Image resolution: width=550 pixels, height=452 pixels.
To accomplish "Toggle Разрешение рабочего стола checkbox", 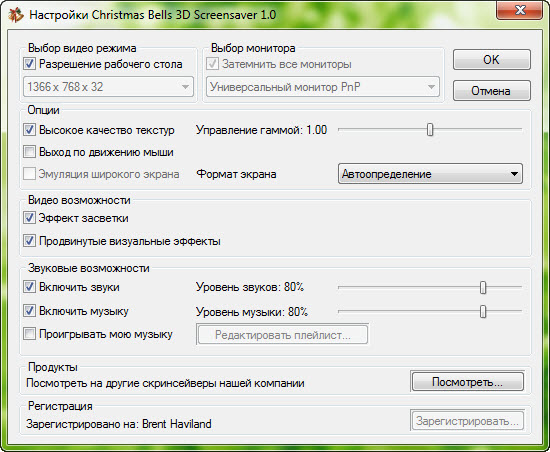I will [x=29, y=64].
